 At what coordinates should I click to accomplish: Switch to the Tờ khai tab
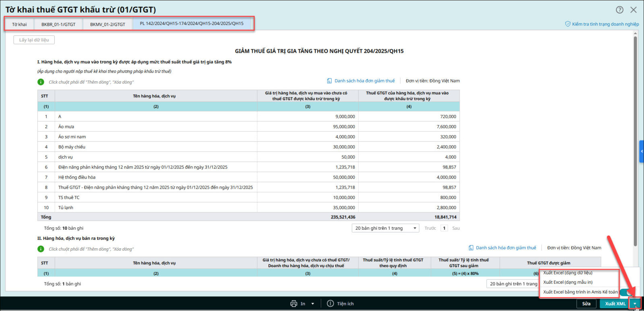click(x=19, y=24)
